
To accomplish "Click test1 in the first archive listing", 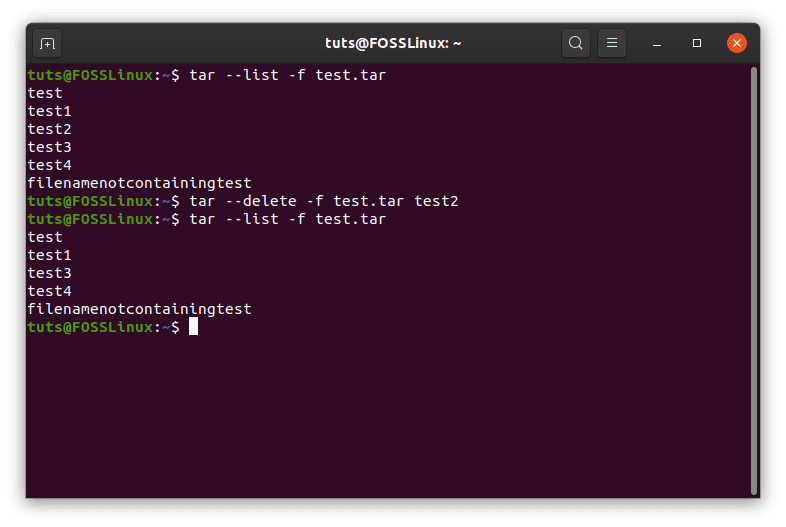I will click(49, 111).
